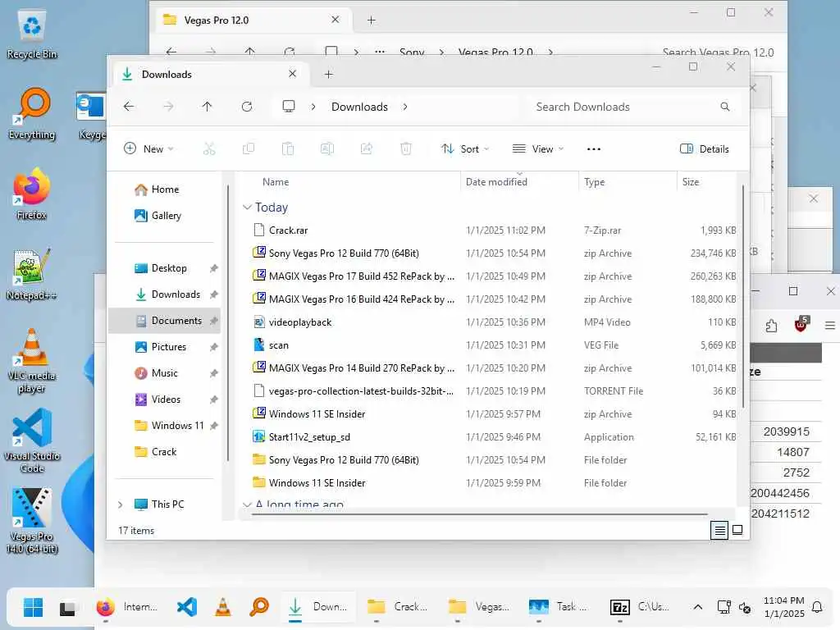Unpin Music from quick access
This screenshot has height=630, width=840.
[214, 373]
